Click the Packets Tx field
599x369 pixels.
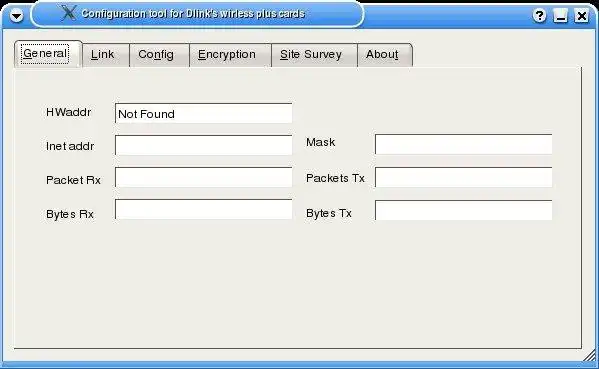463,177
